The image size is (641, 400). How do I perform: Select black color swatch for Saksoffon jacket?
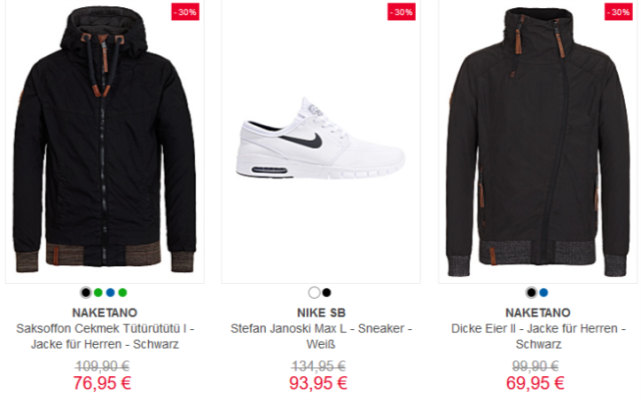pyautogui.click(x=86, y=292)
